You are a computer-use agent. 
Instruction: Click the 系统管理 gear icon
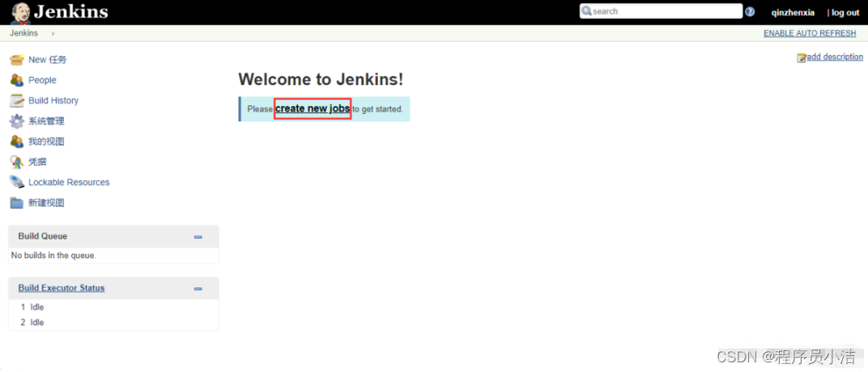[17, 120]
